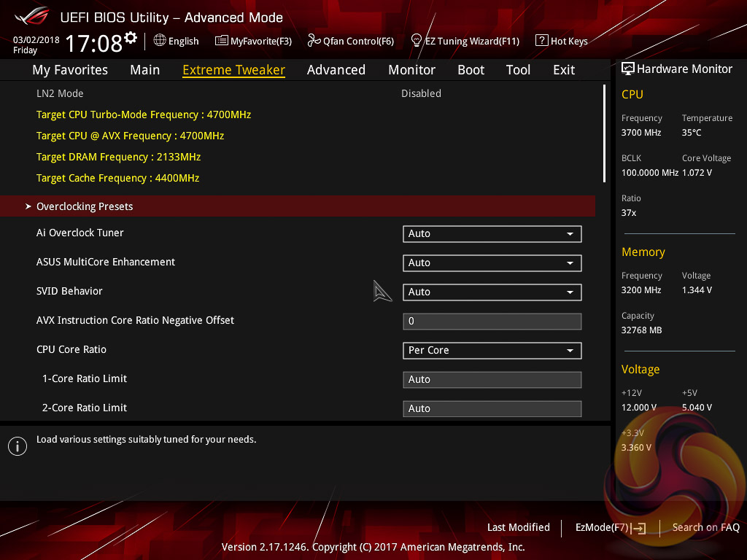Click CPU frequency value 3700 MHz
The width and height of the screenshot is (747, 560).
tap(641, 133)
